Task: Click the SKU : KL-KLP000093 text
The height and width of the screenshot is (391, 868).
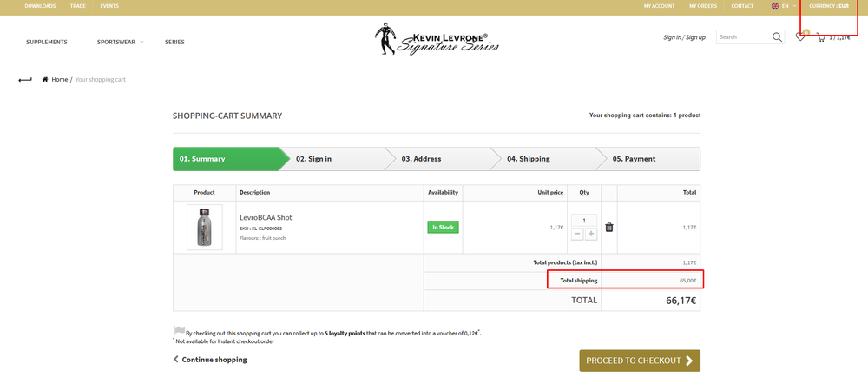Action: click(260, 229)
